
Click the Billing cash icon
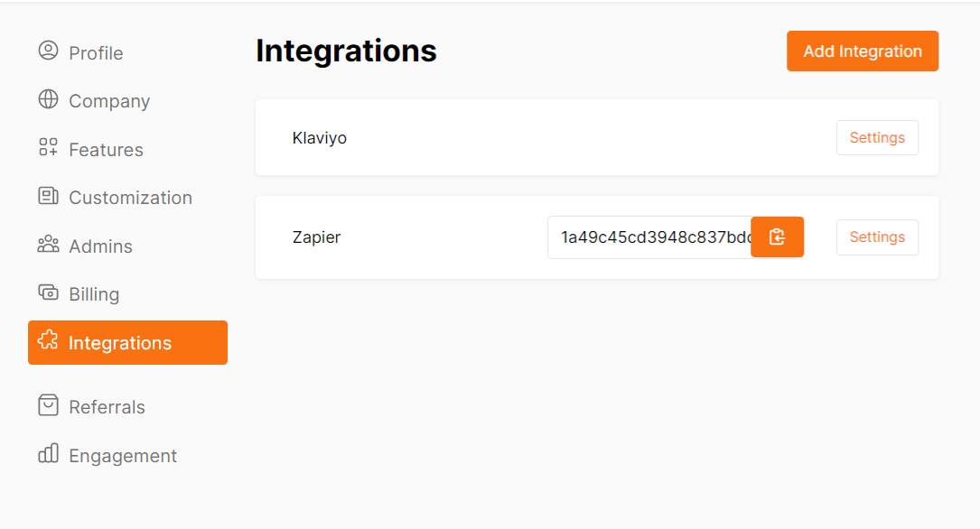tap(48, 292)
